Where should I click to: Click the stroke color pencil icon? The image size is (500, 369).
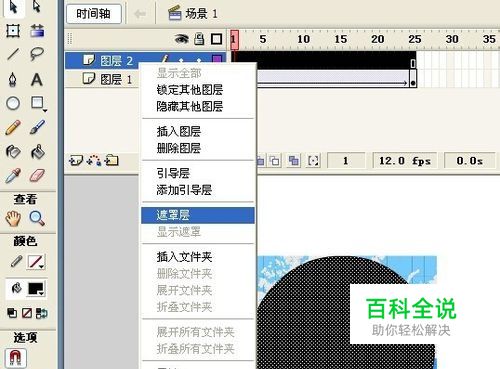point(16,262)
